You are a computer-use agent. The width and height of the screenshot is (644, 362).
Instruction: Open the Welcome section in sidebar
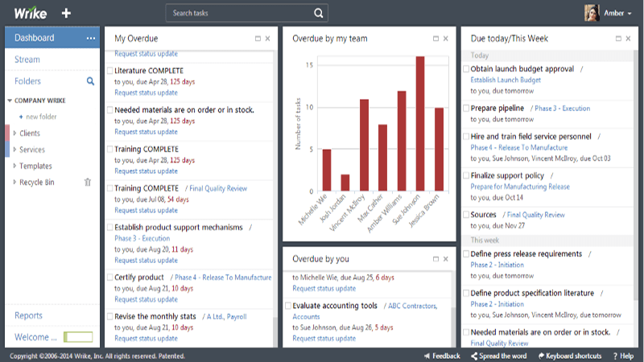point(35,337)
